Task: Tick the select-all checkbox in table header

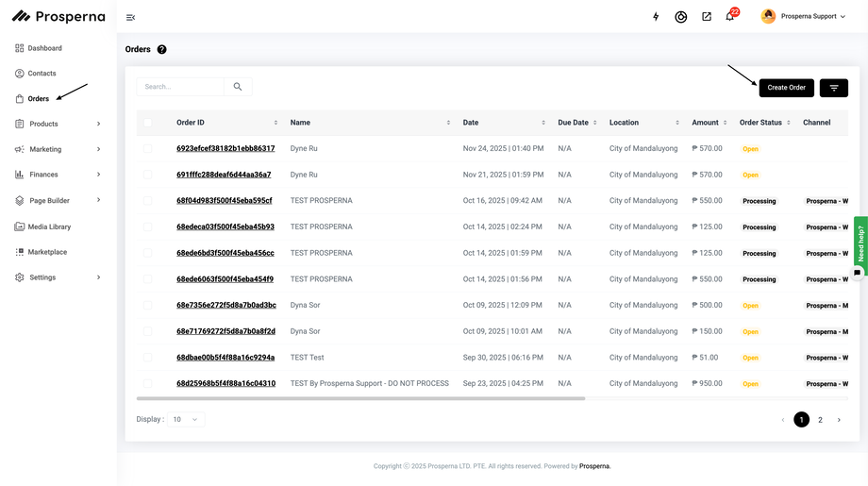Action: coord(147,123)
